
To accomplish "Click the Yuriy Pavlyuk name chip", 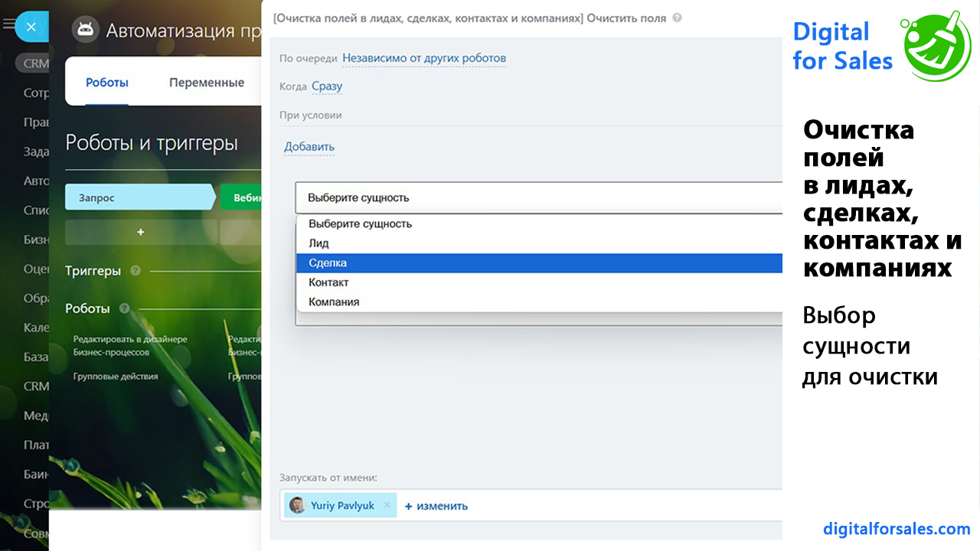I will tap(341, 505).
